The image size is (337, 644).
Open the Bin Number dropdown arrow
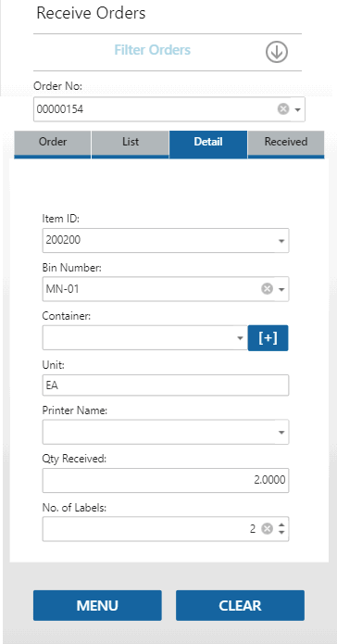281,289
